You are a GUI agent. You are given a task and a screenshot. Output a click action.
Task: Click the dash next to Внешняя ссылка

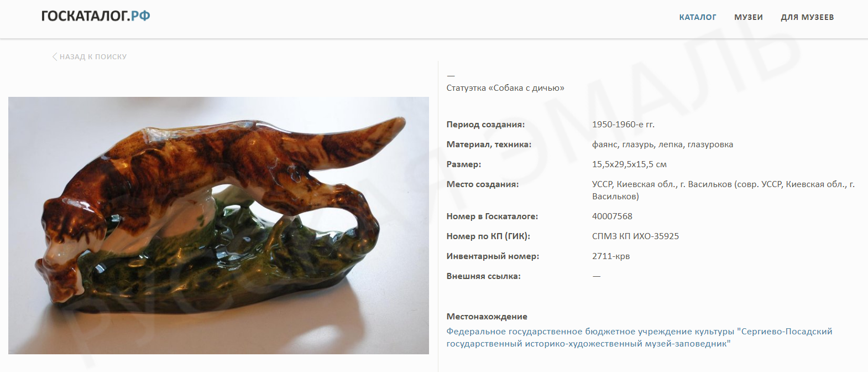(597, 276)
